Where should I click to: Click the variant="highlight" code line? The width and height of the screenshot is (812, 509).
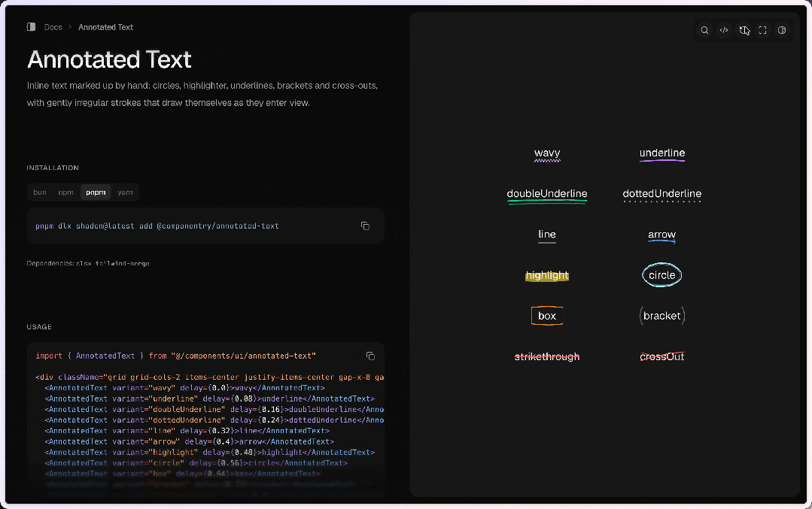click(210, 452)
